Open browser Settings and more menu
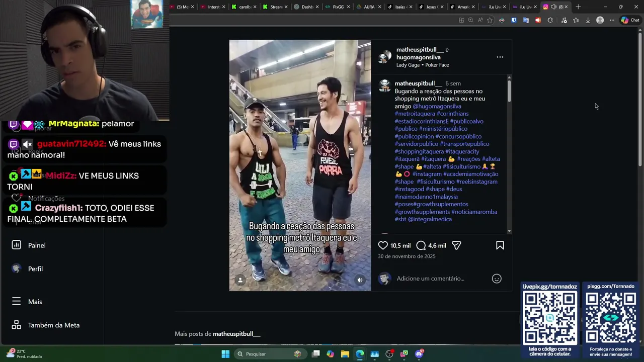This screenshot has width=644, height=362. (x=612, y=20)
